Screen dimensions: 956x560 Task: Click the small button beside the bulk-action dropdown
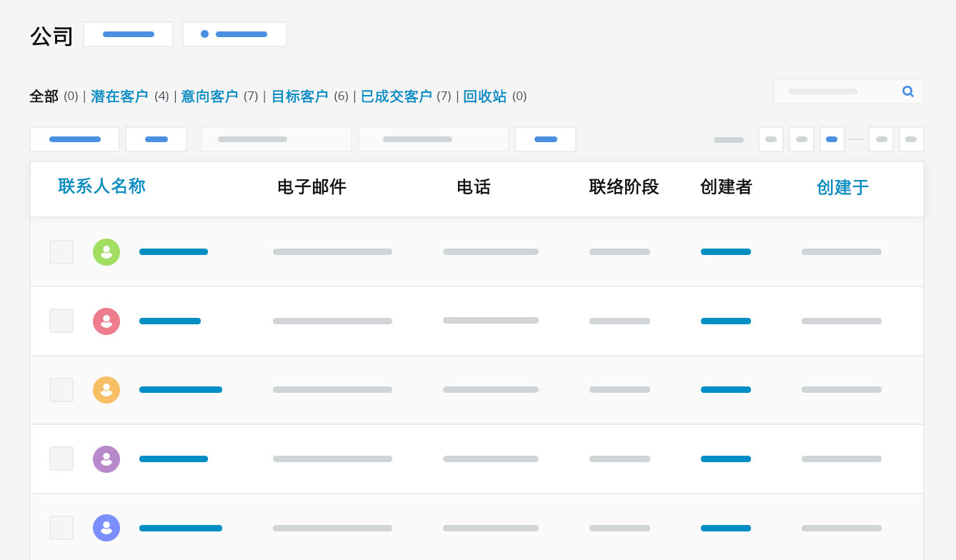pyautogui.click(x=156, y=139)
